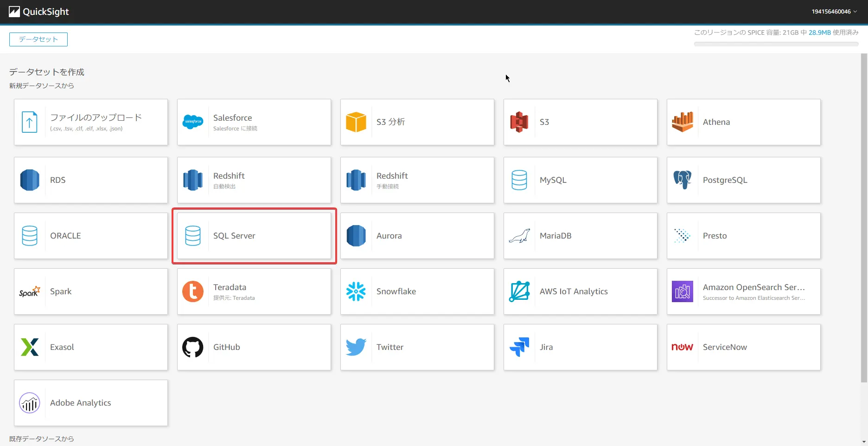
Task: Click the MySQL database icon
Action: tap(519, 180)
